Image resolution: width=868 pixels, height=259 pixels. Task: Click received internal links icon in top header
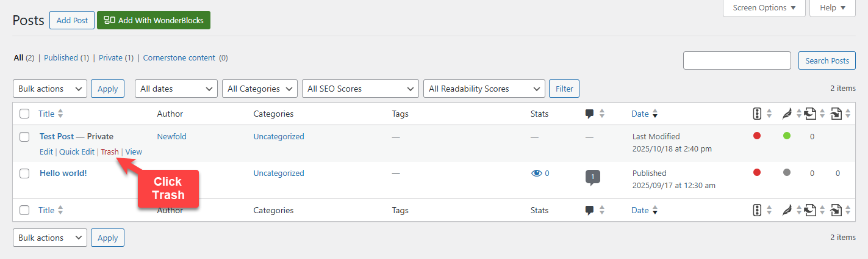[x=836, y=114]
